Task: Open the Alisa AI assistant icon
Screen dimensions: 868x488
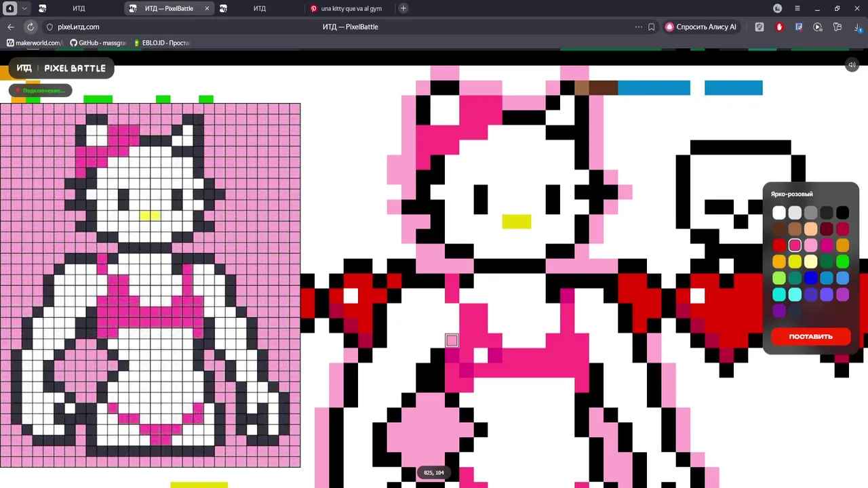Action: click(669, 27)
